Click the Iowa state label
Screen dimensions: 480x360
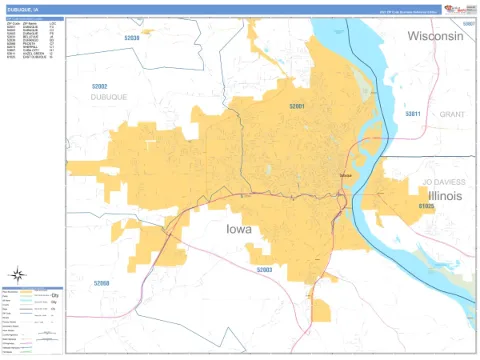click(x=239, y=229)
